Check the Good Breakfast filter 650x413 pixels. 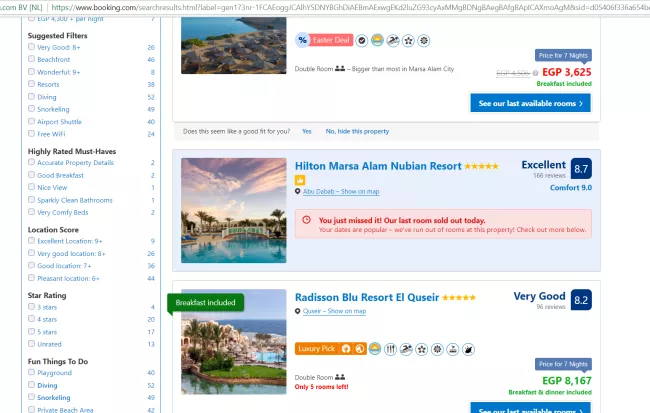[32, 175]
